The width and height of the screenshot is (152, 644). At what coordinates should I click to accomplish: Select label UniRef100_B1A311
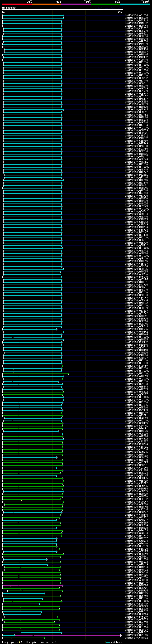(136, 154)
